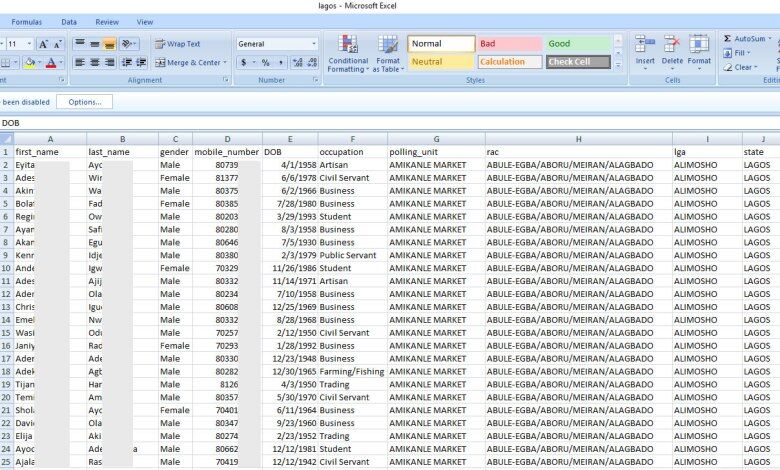780x470 pixels.
Task: Apply Percent Style number format
Action: [264, 62]
